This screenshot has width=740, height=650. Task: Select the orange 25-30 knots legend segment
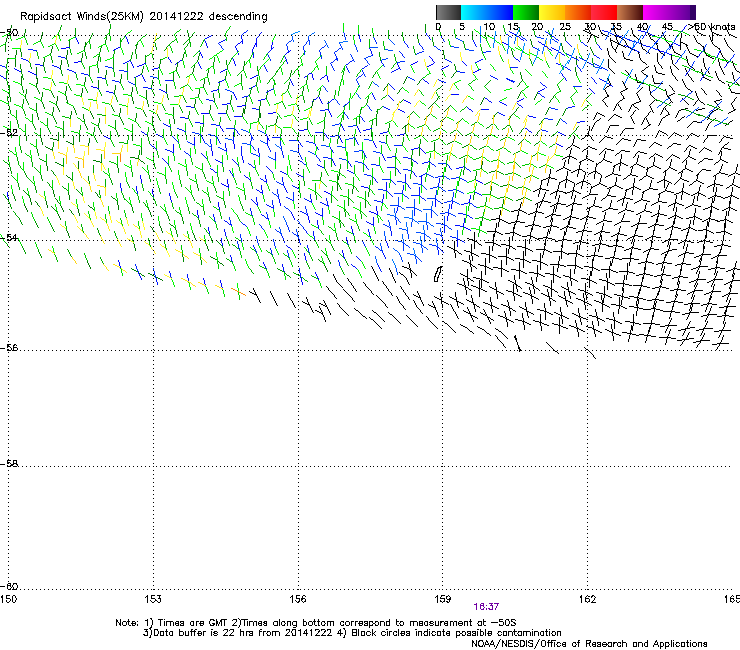(578, 12)
